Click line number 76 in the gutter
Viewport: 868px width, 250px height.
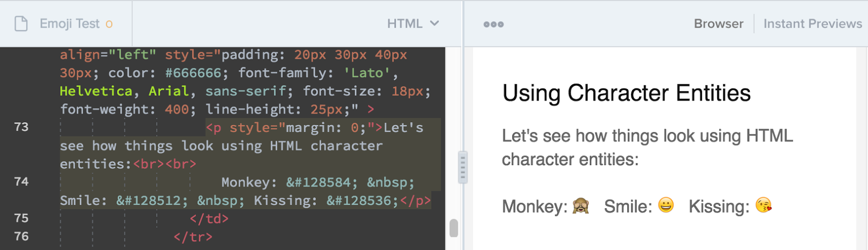(x=21, y=236)
